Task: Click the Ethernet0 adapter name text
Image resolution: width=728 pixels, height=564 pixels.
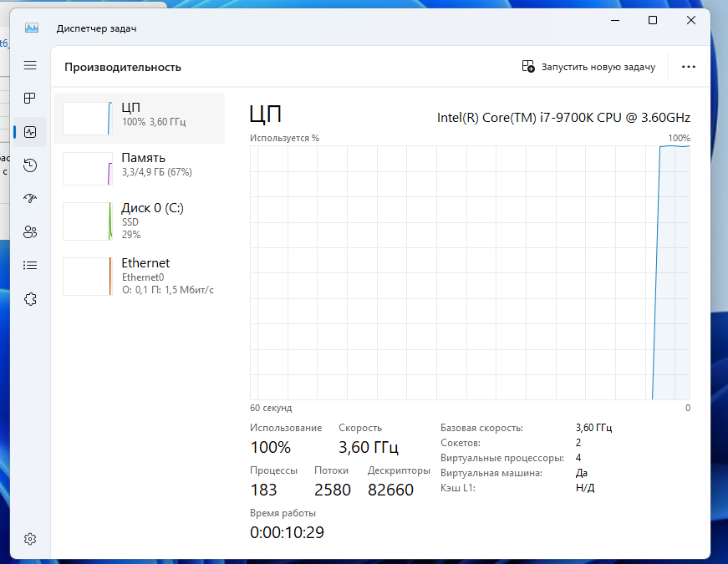Action: click(x=143, y=277)
